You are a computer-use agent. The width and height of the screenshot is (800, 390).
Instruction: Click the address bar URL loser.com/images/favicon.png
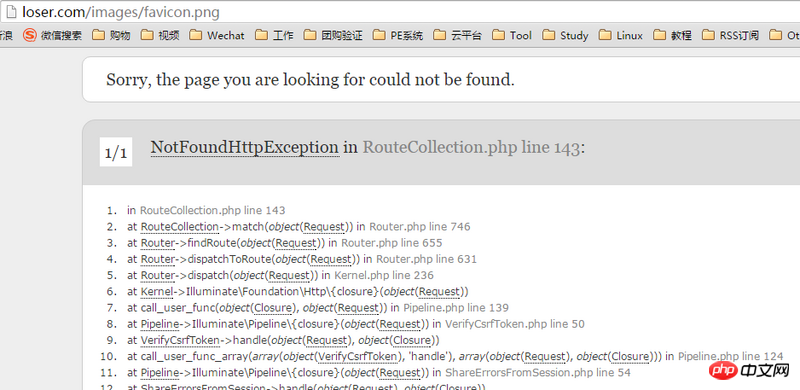pyautogui.click(x=121, y=12)
